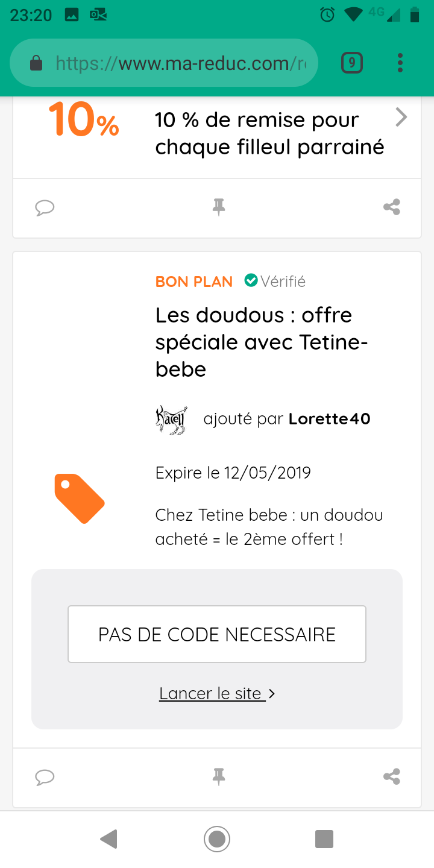The height and width of the screenshot is (868, 434).
Task: Share the Tetine-bebe doudous deal
Action: (x=392, y=778)
